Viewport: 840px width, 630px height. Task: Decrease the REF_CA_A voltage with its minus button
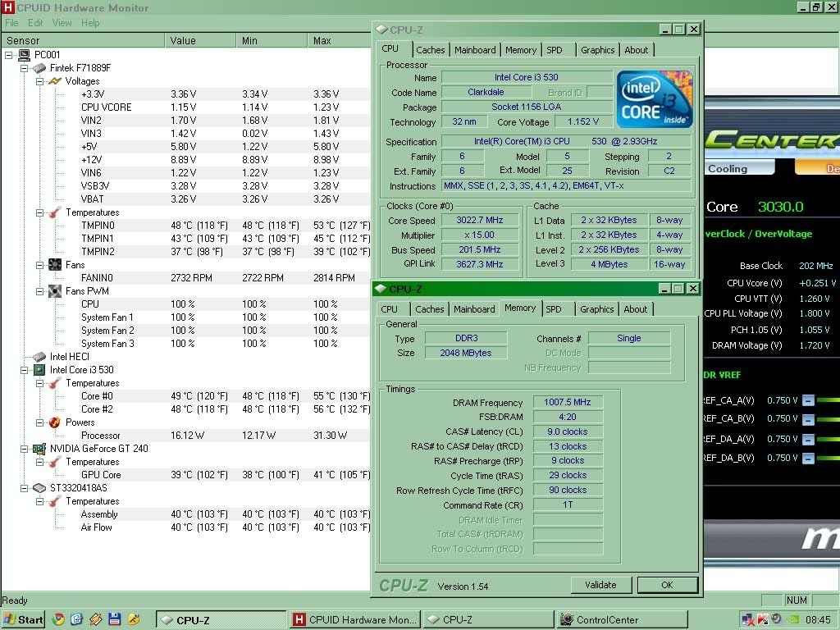click(808, 400)
